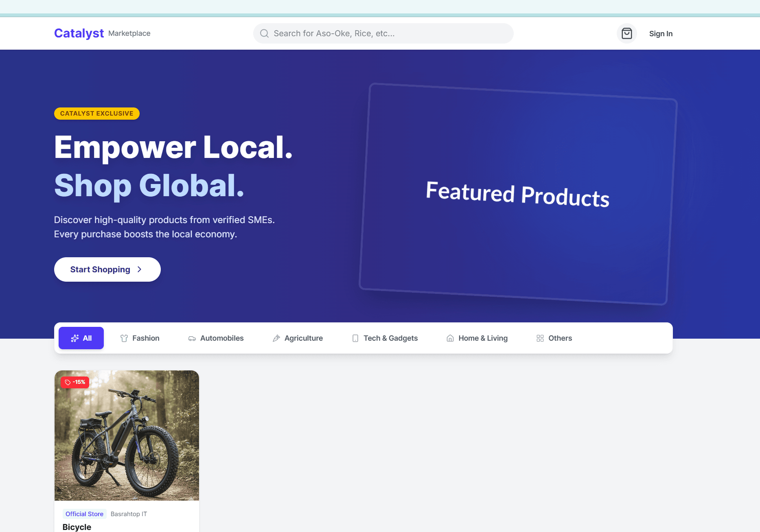Image resolution: width=760 pixels, height=532 pixels.
Task: Switch to the Tech & Gadgets filter
Action: coord(384,338)
